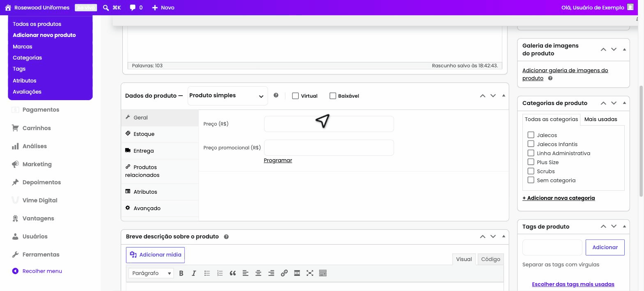Align text center
Screen dimensions: 644x291
pos(258,273)
